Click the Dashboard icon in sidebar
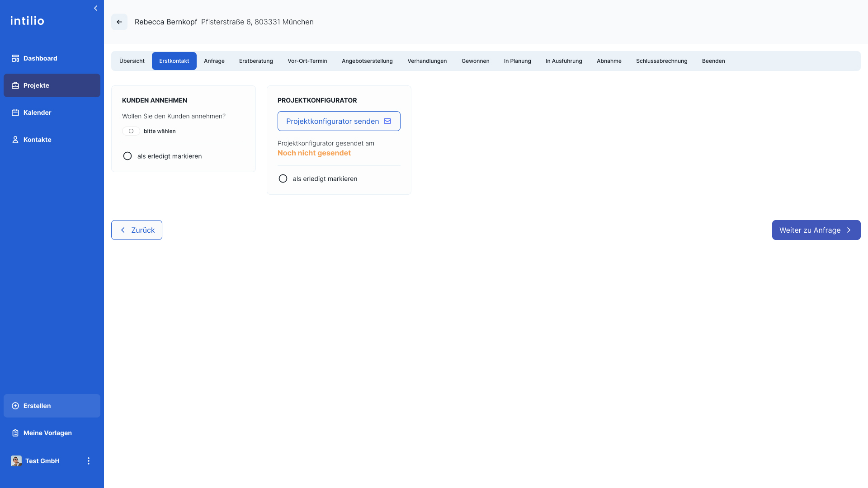 point(15,58)
